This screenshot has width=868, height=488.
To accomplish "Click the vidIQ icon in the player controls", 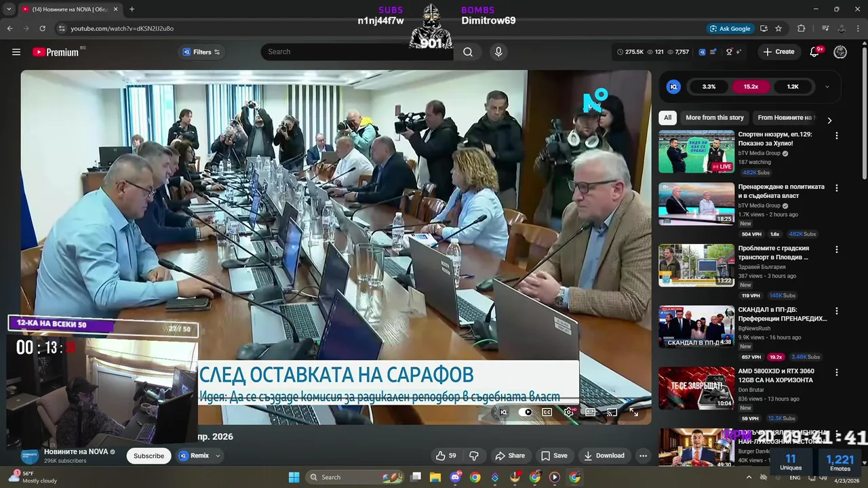I will 503,412.
